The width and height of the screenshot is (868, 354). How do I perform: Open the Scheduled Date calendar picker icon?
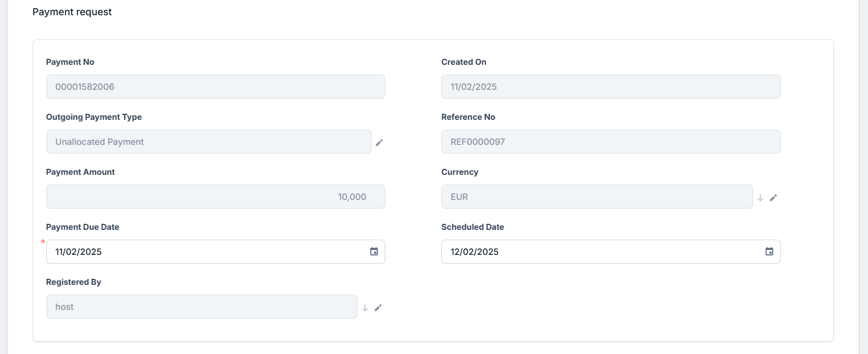point(769,252)
